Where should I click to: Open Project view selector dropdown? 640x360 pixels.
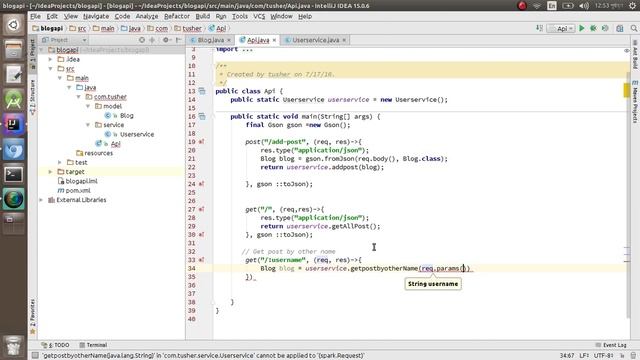[64, 40]
